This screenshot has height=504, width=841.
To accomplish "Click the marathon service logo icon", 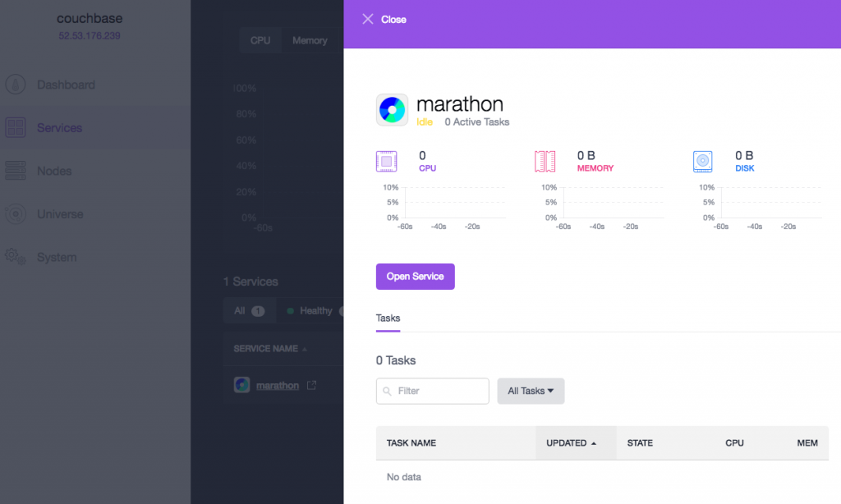I will pyautogui.click(x=392, y=110).
